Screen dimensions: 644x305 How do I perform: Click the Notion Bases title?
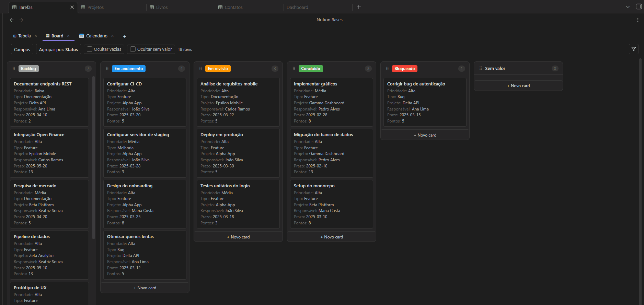[x=330, y=20]
